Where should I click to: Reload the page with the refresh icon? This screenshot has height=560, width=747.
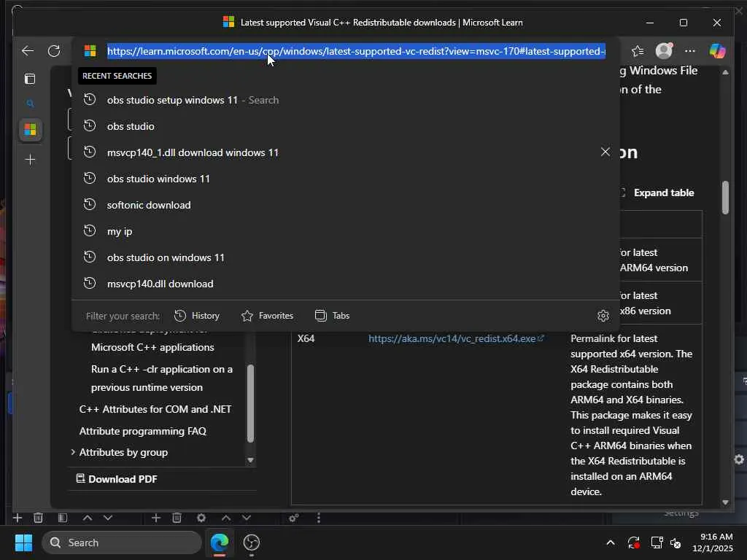tap(54, 50)
